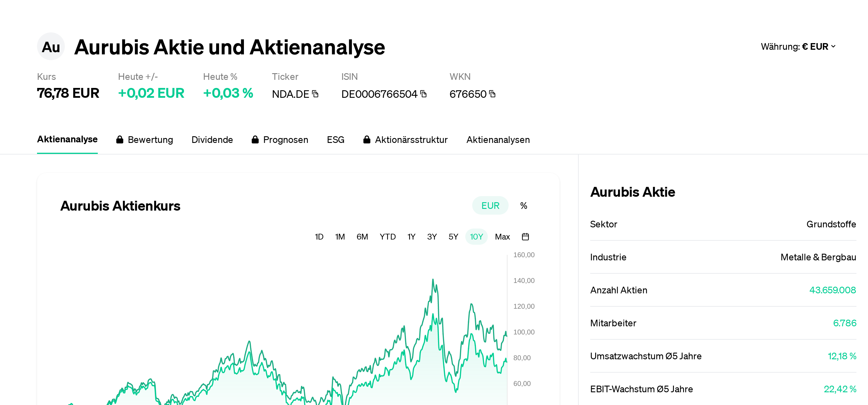Click the lock icon beside Bewertung
The image size is (868, 405).
coord(119,139)
